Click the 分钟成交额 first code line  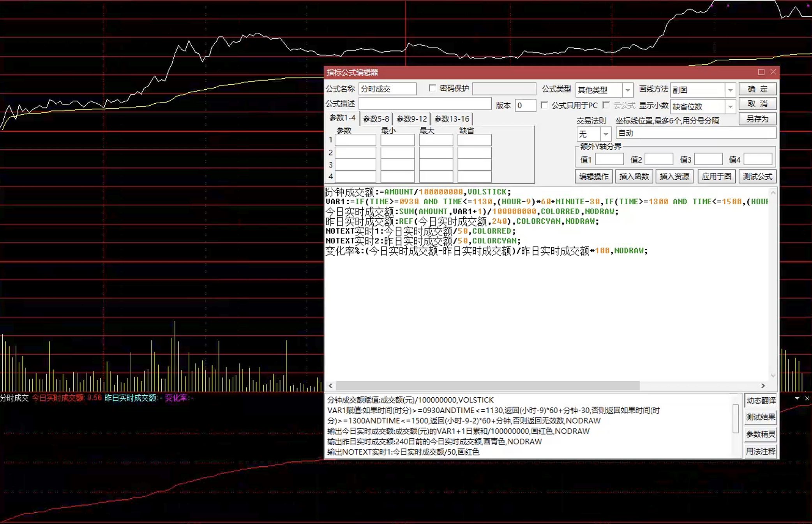(x=418, y=192)
